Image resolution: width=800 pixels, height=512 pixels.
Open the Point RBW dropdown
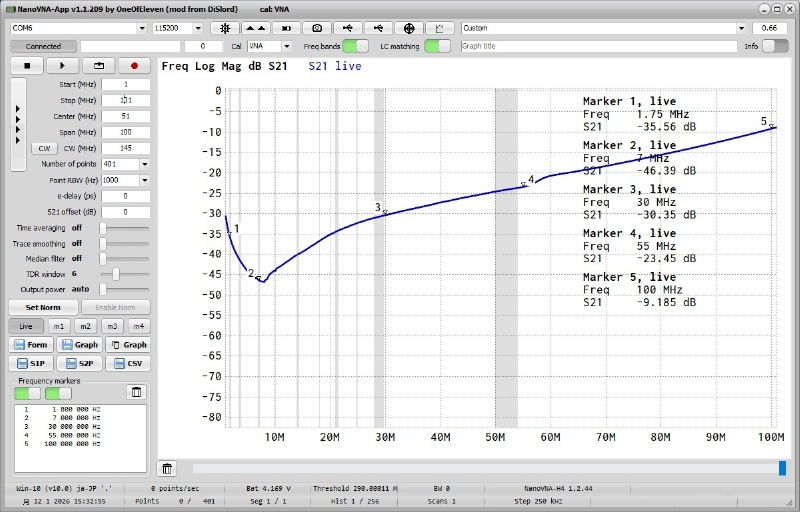[x=144, y=180]
